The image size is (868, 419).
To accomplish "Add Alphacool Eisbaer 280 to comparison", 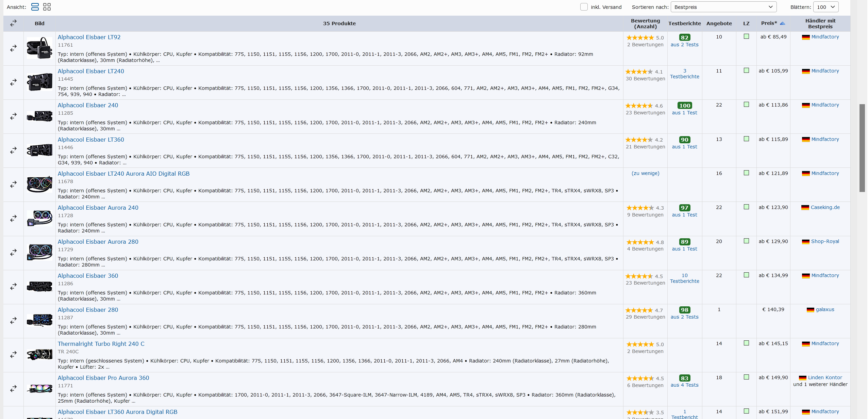I will 13,321.
